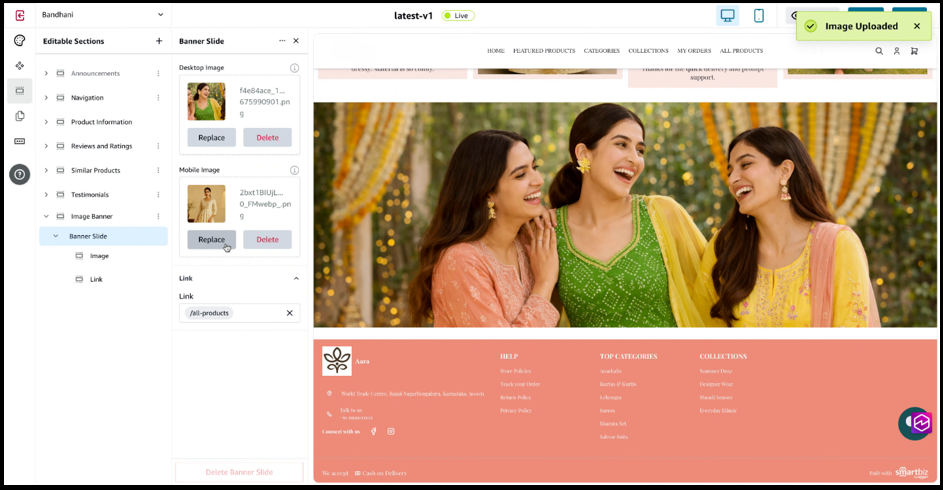Screen dimensions: 943x490
Task: Switch to desktop preview mode
Action: pos(728,15)
